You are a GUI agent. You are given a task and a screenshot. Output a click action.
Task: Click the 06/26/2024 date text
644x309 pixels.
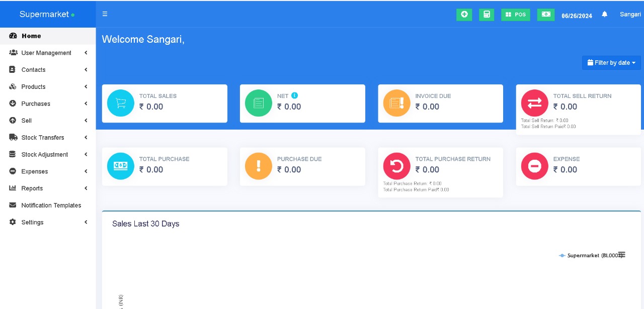click(577, 16)
